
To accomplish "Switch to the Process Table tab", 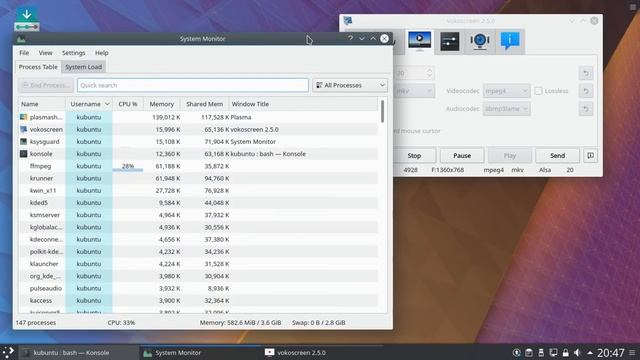I will (38, 67).
